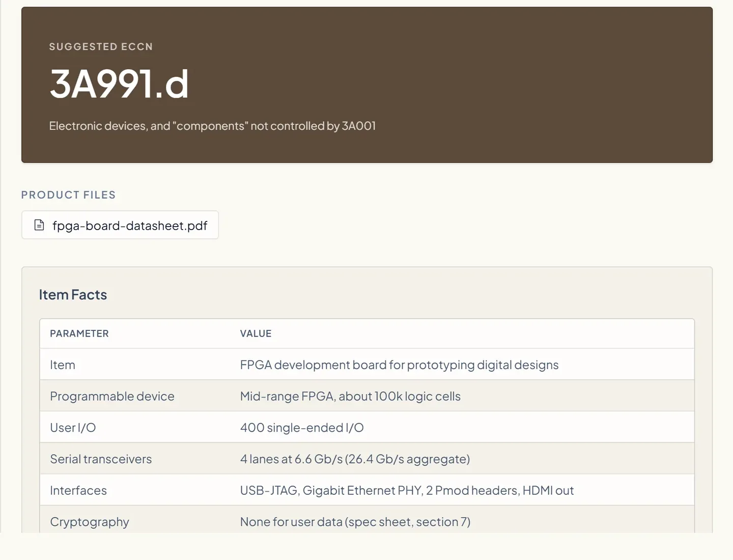733x560 pixels.
Task: Select 'Mid-range FPGA, about 100k logic cells'
Action: click(350, 397)
